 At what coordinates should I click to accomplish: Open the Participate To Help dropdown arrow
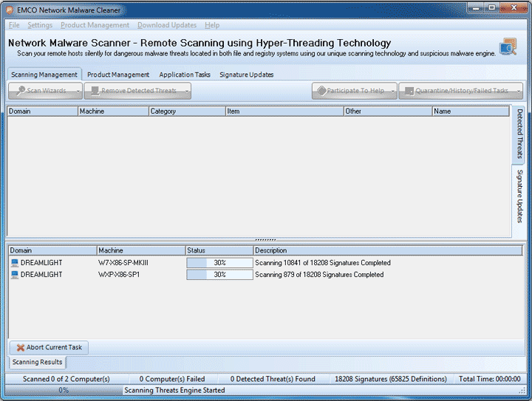[392, 91]
